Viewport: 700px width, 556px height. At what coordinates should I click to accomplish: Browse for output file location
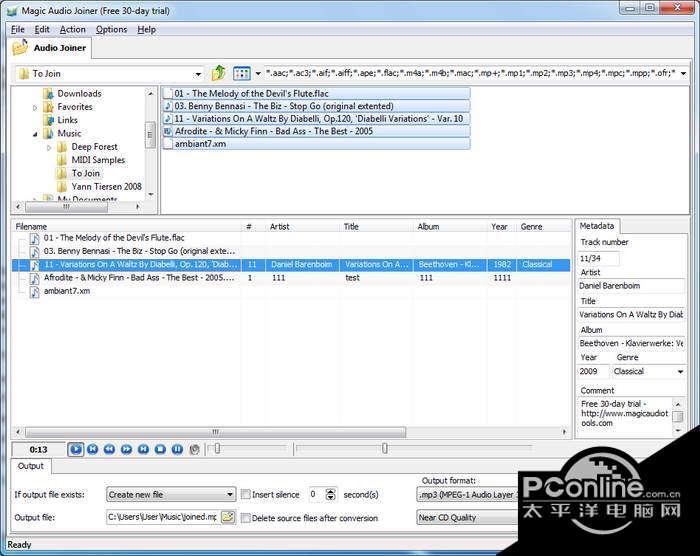tap(228, 517)
